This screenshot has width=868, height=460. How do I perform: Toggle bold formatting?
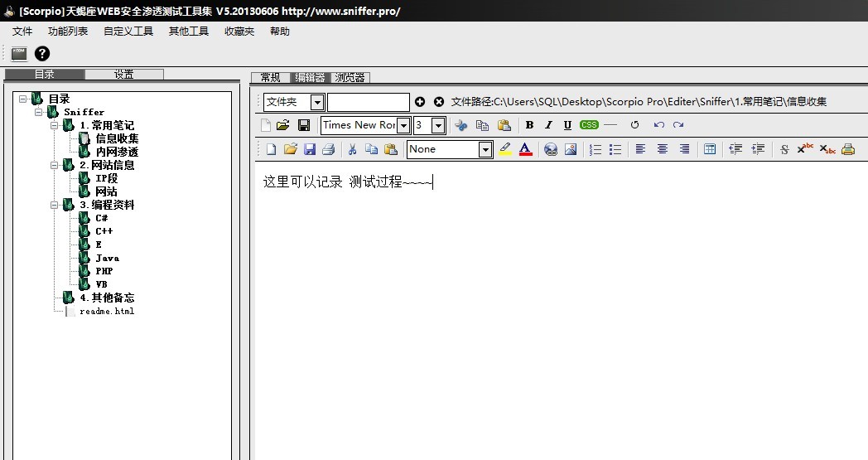(x=529, y=125)
